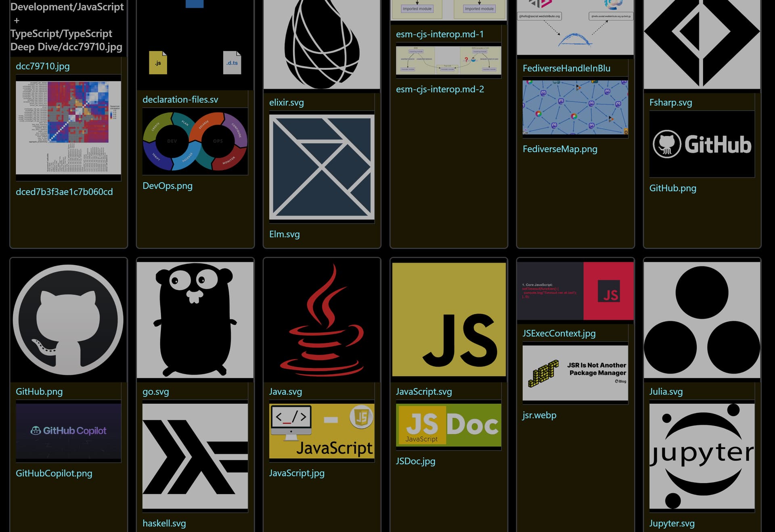
Task: Click the Jupyter logo image
Action: [x=702, y=456]
